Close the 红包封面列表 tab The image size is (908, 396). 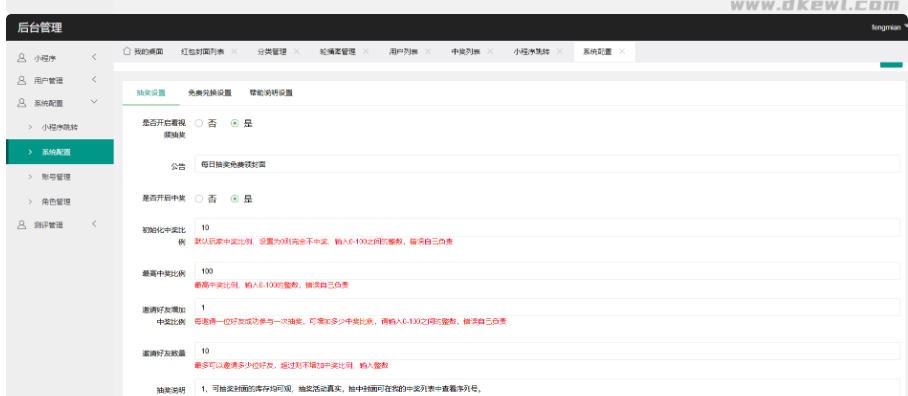[x=235, y=52]
